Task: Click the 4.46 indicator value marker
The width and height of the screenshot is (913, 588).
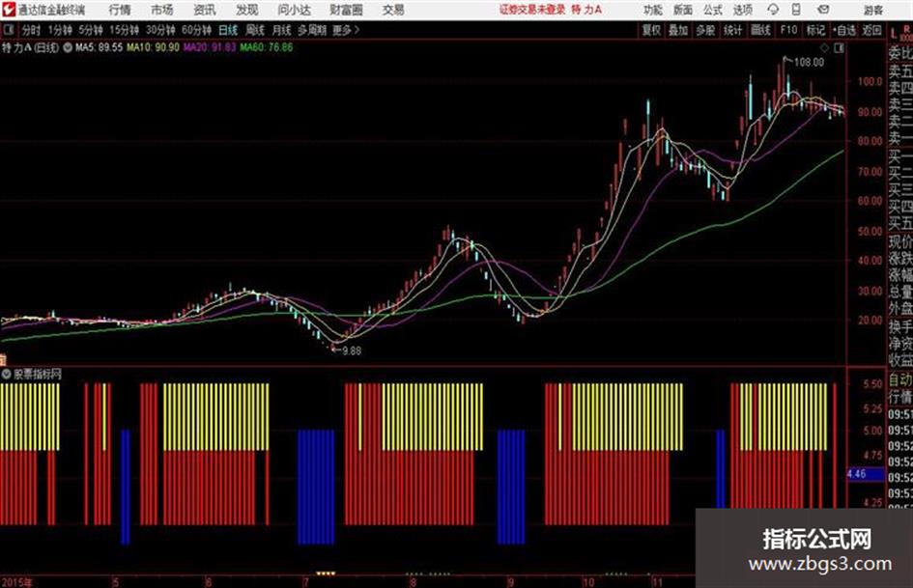Action: point(866,474)
